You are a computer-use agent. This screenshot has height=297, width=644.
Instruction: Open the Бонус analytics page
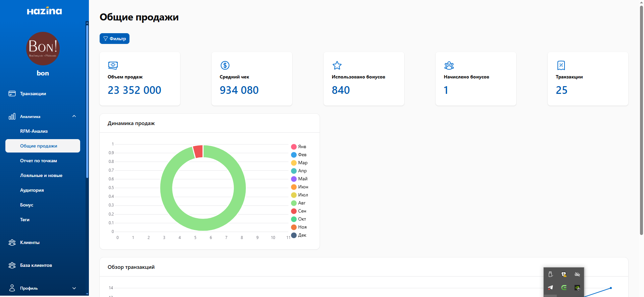click(x=26, y=205)
